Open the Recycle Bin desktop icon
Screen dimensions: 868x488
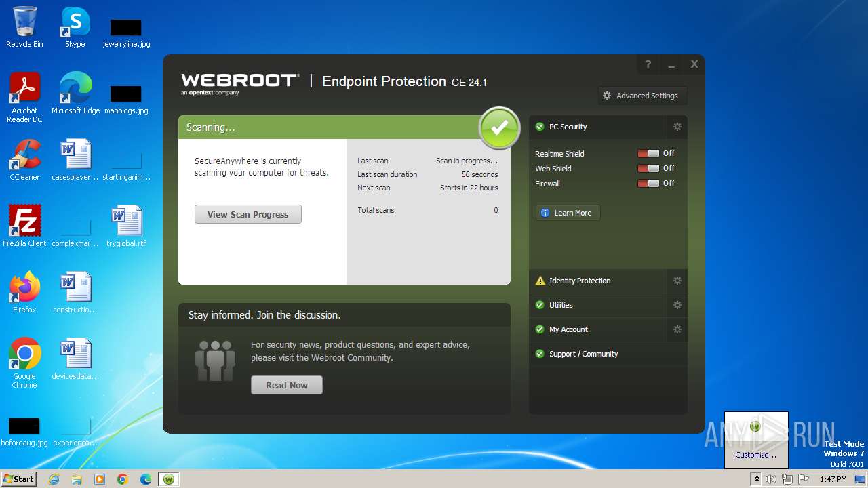point(24,27)
